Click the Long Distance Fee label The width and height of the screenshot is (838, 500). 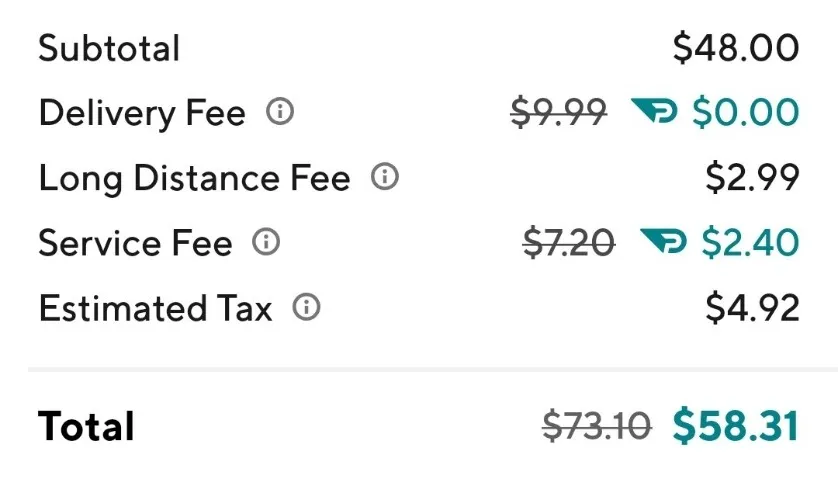point(194,179)
